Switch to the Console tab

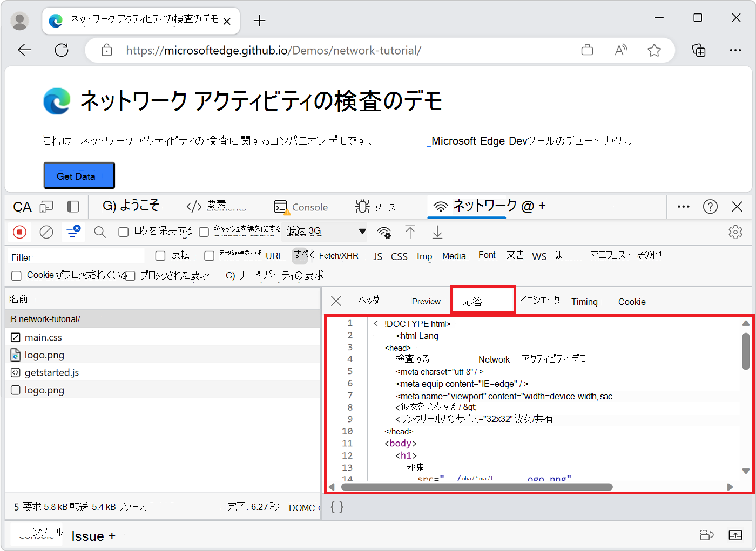[301, 207]
